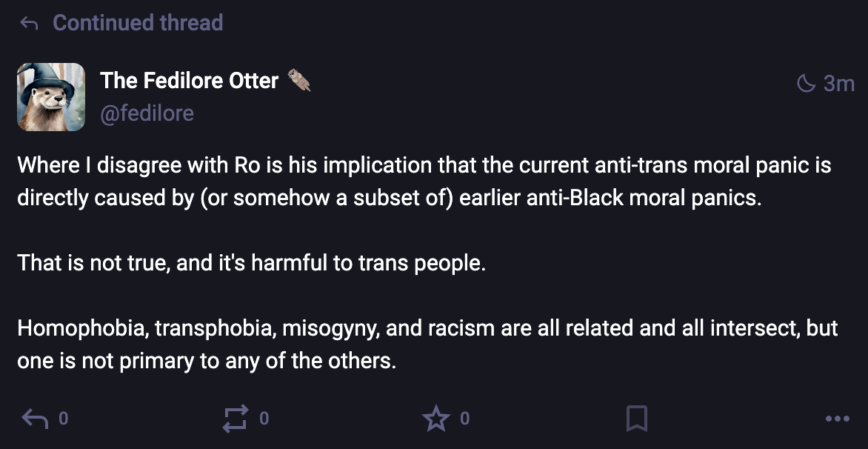
Task: Click the otter emoji after display name
Action: coord(299,80)
